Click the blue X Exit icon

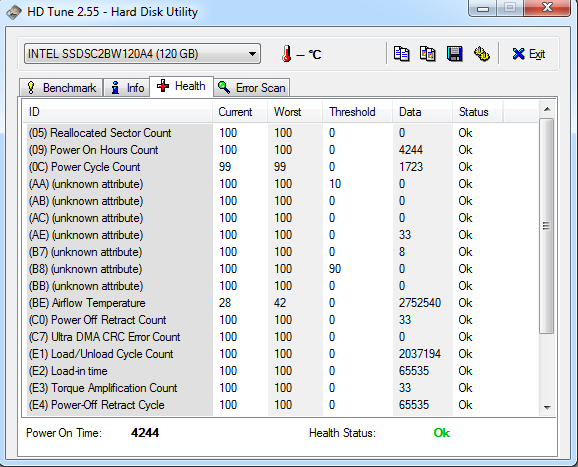pyautogui.click(x=518, y=54)
